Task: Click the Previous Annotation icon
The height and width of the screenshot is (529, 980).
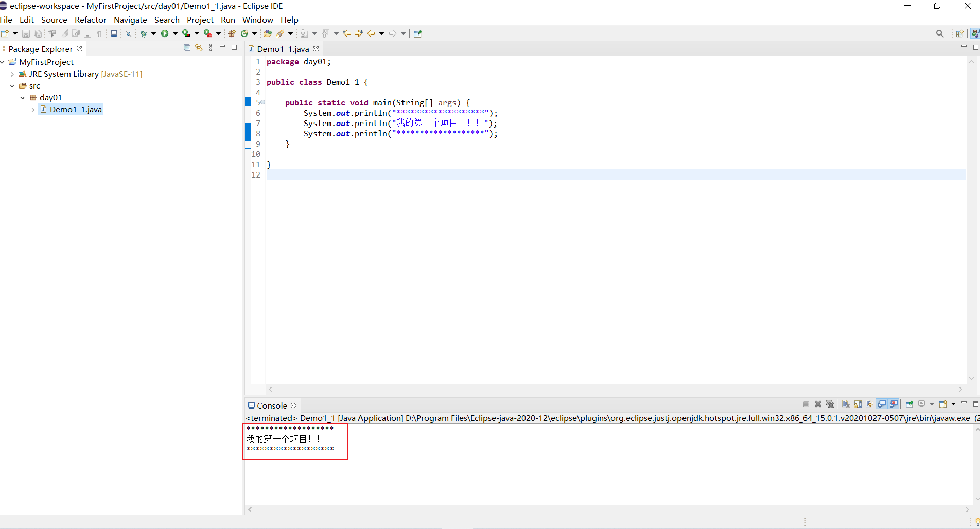Action: tap(326, 33)
